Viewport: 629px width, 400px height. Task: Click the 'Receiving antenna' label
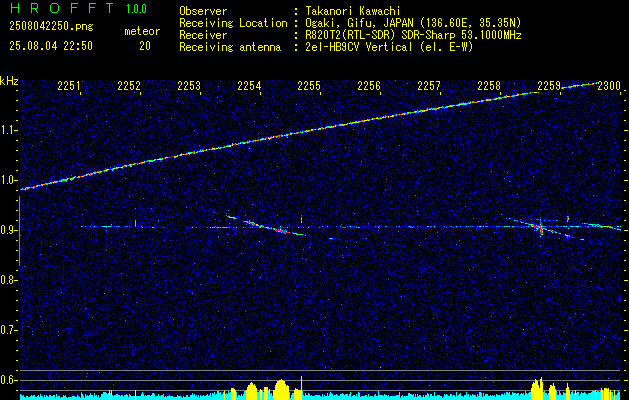point(230,47)
